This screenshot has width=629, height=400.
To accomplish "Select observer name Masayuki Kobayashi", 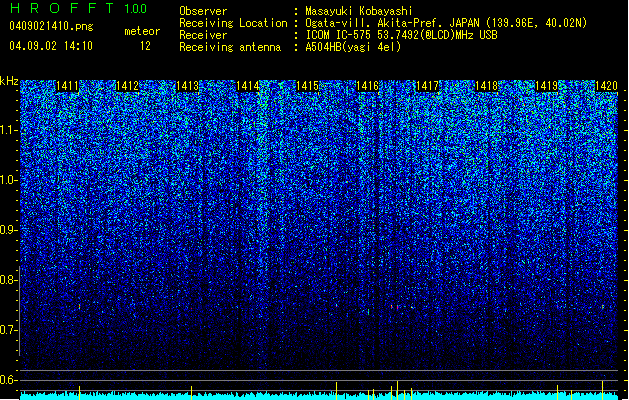I will (359, 11).
